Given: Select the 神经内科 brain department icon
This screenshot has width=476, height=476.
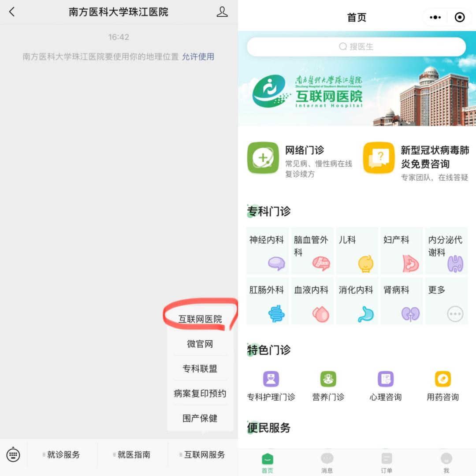Looking at the screenshot, I should click(268, 251).
